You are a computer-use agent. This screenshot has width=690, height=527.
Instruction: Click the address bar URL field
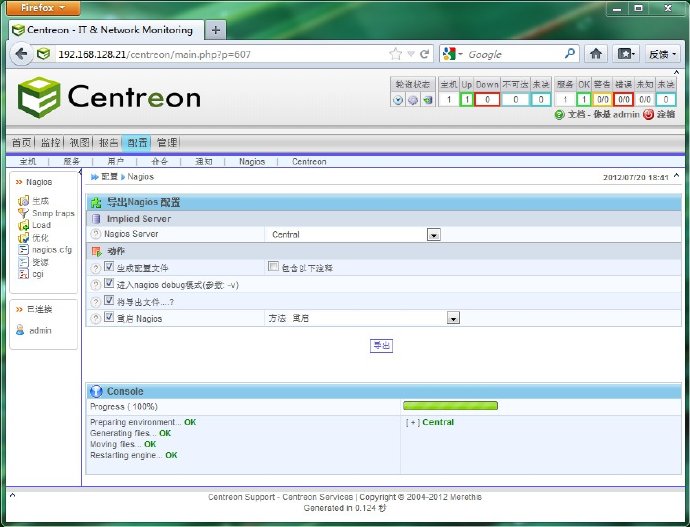point(222,54)
